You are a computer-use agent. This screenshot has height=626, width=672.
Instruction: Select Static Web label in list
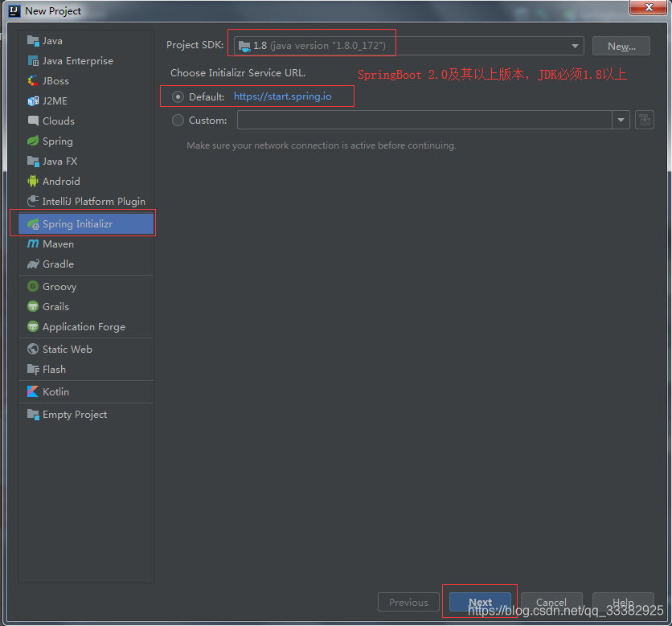(68, 350)
